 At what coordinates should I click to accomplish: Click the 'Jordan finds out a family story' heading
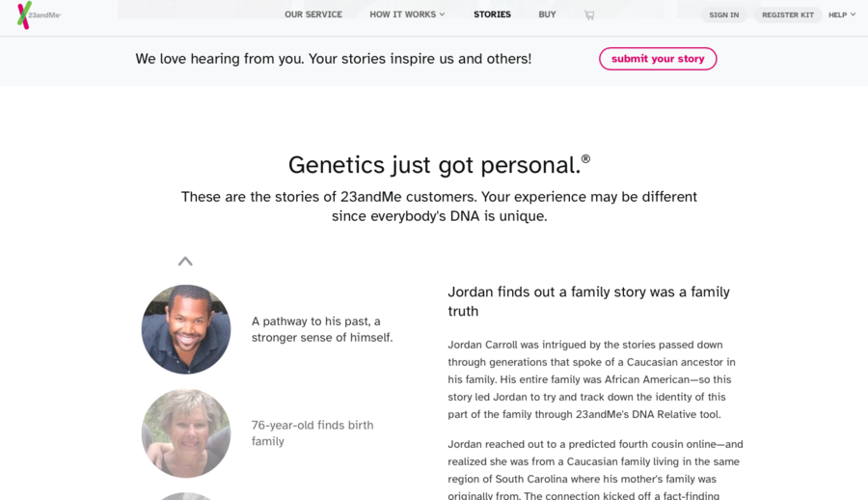tap(588, 301)
